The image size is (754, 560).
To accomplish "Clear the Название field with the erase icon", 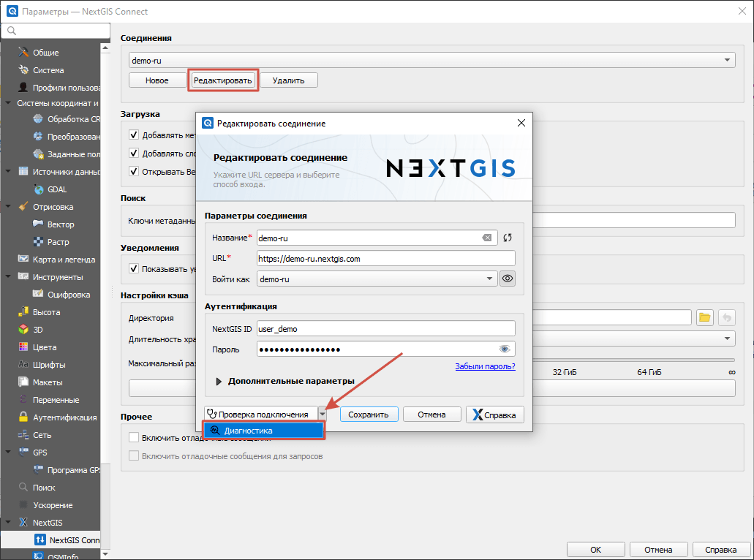I will point(487,238).
